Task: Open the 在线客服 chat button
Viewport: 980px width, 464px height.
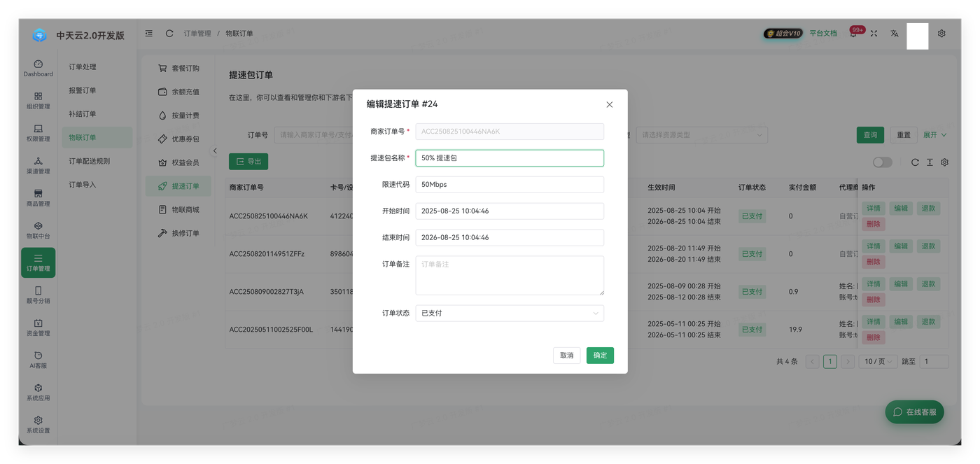Action: (914, 412)
